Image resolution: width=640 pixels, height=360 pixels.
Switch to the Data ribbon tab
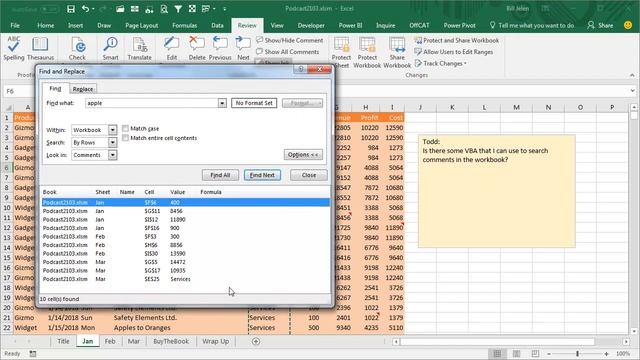coord(217,25)
